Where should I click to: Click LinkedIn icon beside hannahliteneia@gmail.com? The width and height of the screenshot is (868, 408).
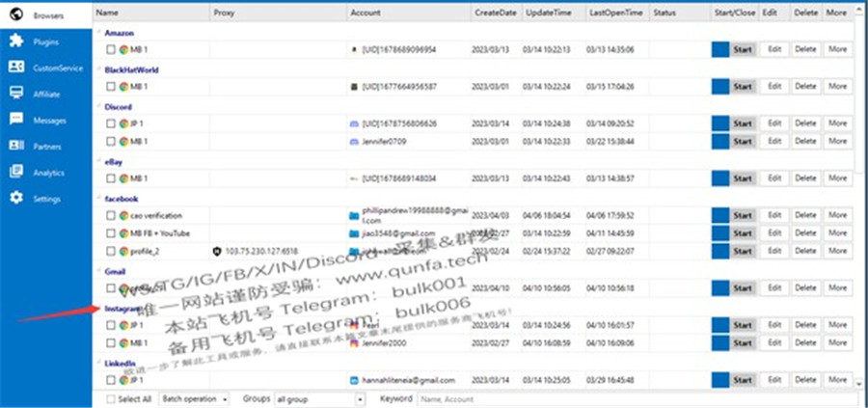(x=354, y=380)
